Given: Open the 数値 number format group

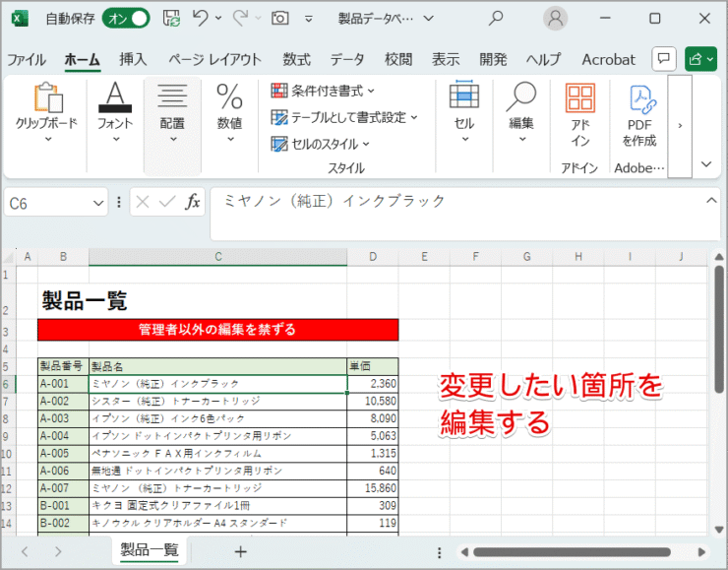Looking at the screenshot, I should pyautogui.click(x=229, y=112).
